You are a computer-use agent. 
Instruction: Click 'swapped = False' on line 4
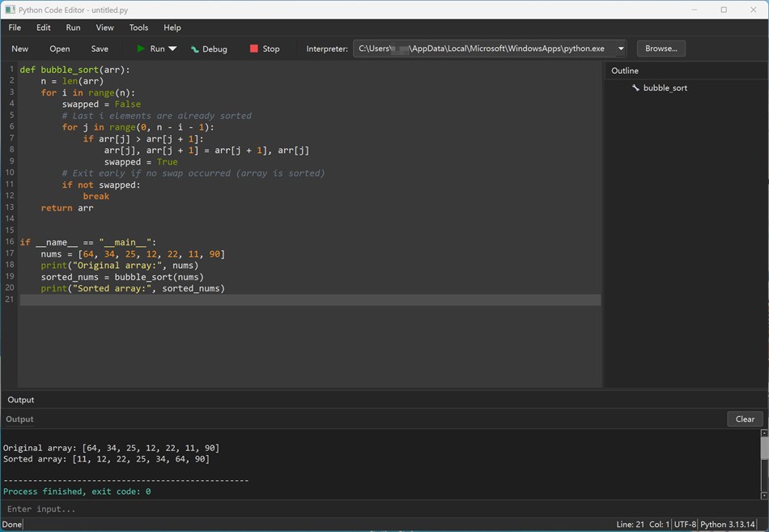coord(101,104)
